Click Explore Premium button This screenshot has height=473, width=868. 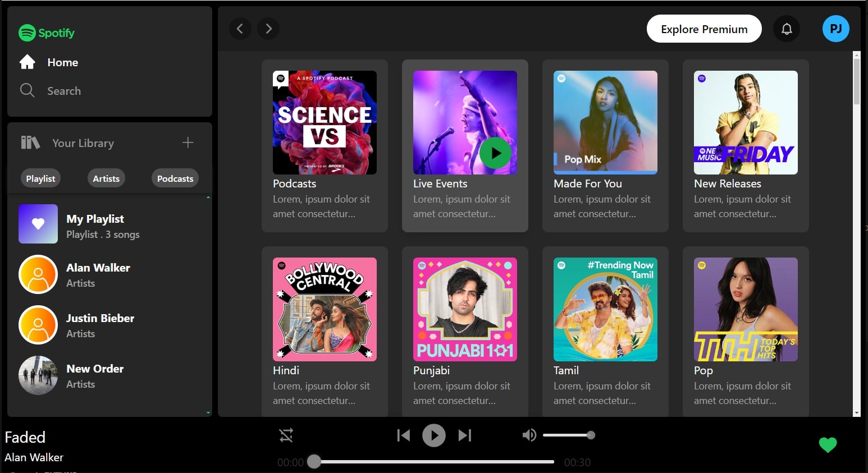point(704,29)
